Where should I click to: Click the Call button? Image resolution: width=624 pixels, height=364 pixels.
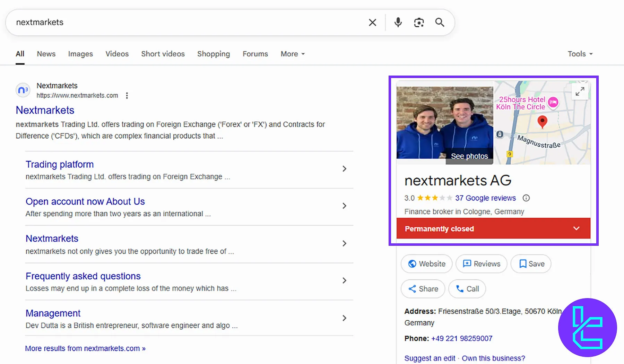pos(467,289)
